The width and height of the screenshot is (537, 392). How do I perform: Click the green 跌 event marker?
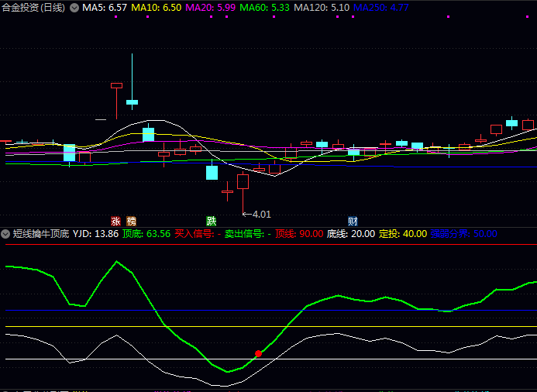coord(212,221)
